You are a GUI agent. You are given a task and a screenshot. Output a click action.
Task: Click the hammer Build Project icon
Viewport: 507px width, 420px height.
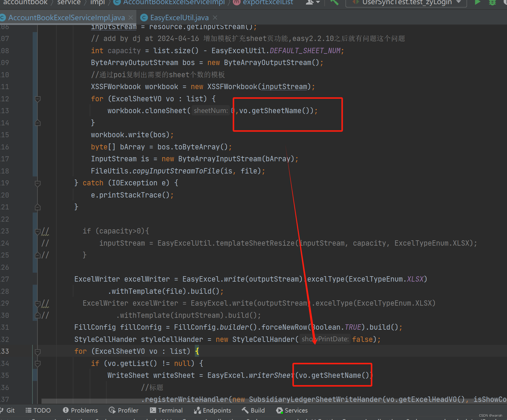335,2
